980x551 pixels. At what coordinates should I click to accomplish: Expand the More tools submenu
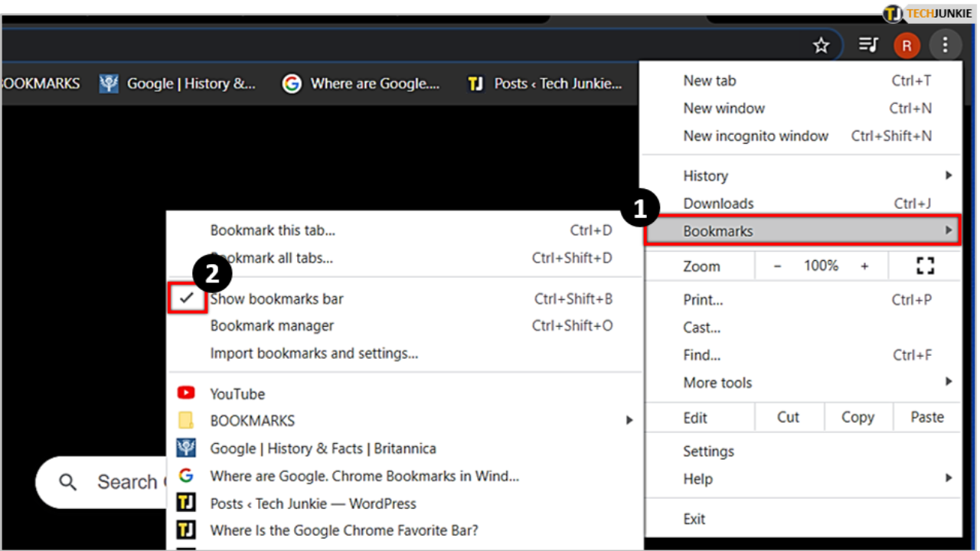(x=949, y=382)
